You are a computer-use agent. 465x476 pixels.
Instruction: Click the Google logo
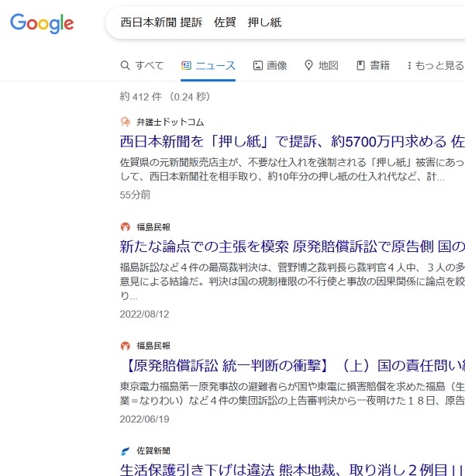[42, 23]
